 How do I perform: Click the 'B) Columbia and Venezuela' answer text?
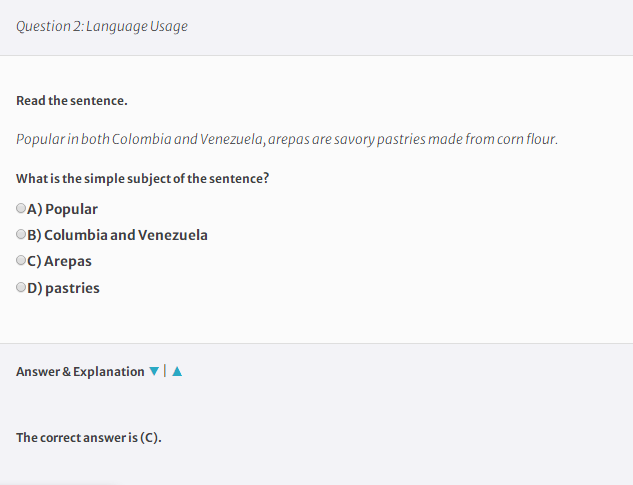tap(117, 235)
